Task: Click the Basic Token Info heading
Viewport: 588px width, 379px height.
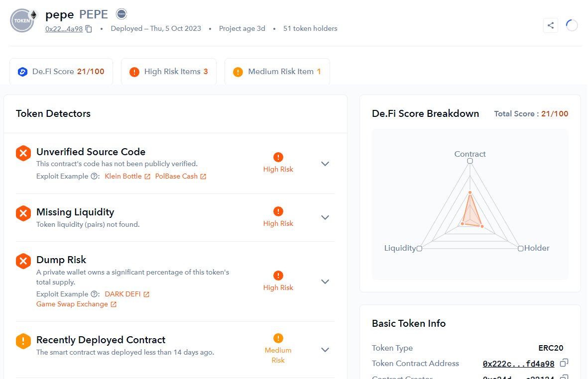Action: (x=409, y=323)
